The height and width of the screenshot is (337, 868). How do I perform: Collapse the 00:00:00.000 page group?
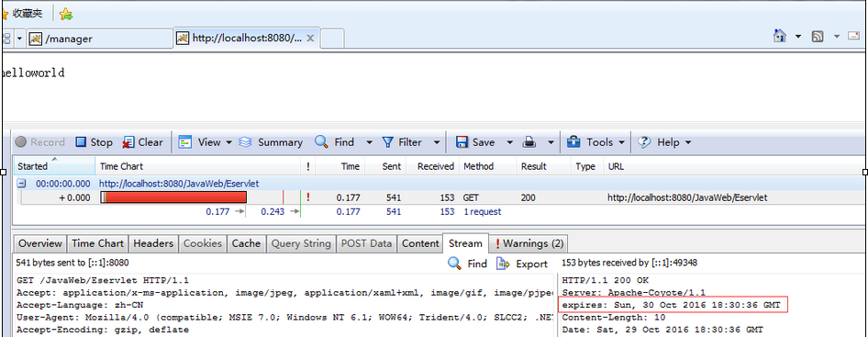coord(21,184)
